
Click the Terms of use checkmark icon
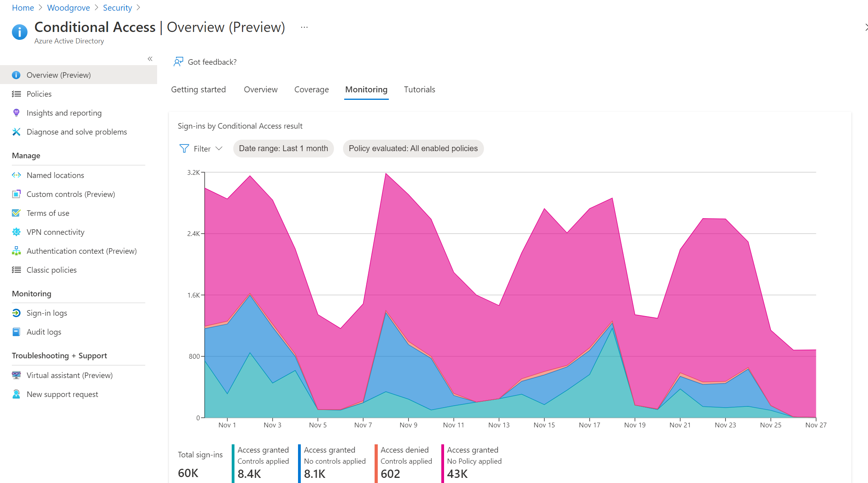(16, 213)
